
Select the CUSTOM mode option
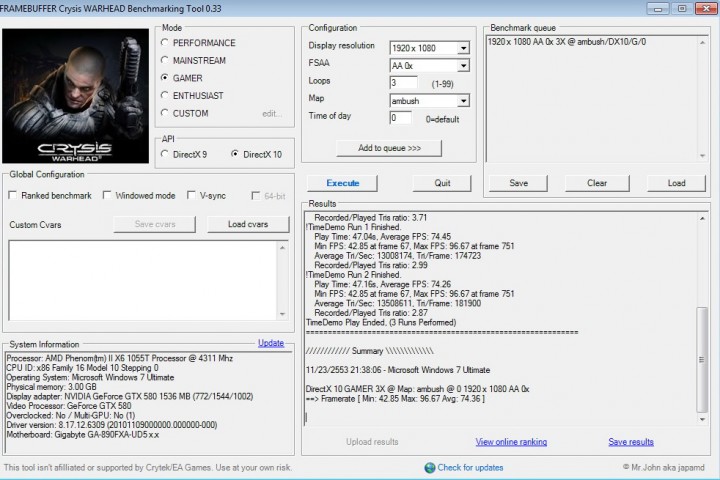[165, 113]
